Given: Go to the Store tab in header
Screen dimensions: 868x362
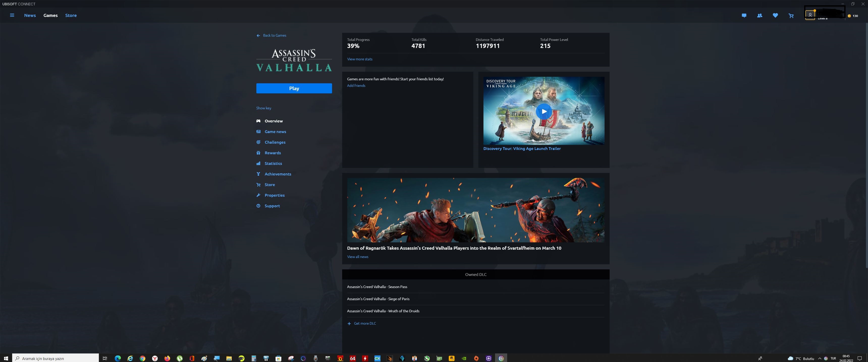Looking at the screenshot, I should (71, 15).
